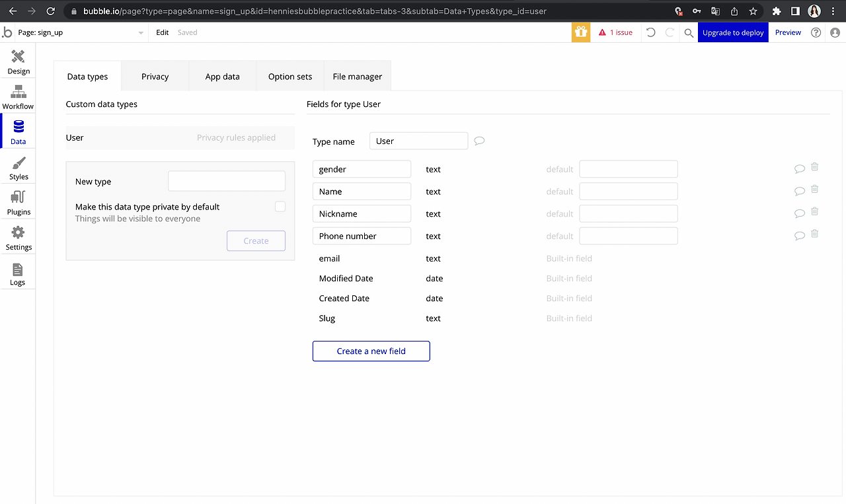Image resolution: width=846 pixels, height=504 pixels.
Task: Click 'Create a new field' button
Action: 371,351
